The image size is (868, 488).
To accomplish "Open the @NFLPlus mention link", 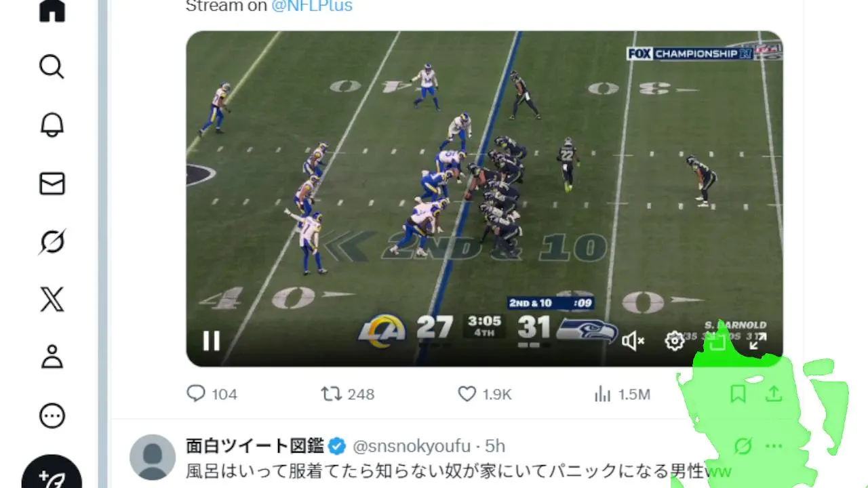I will pyautogui.click(x=312, y=7).
